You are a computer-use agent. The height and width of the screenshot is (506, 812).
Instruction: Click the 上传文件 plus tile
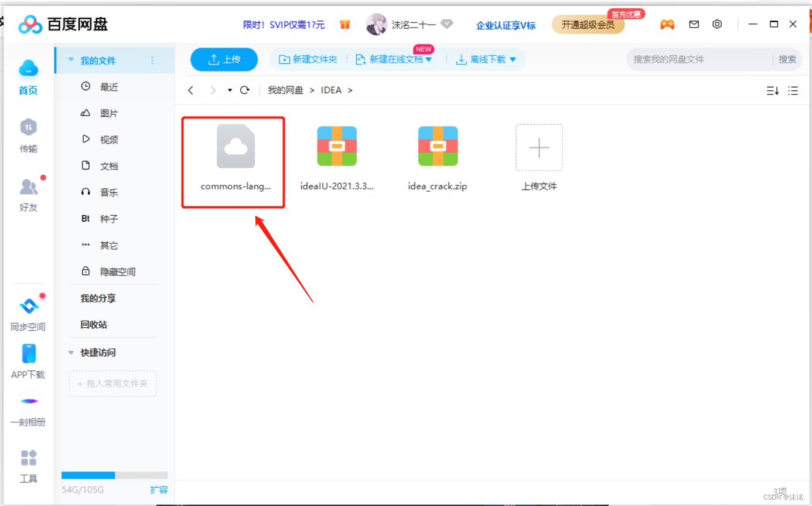coord(539,148)
